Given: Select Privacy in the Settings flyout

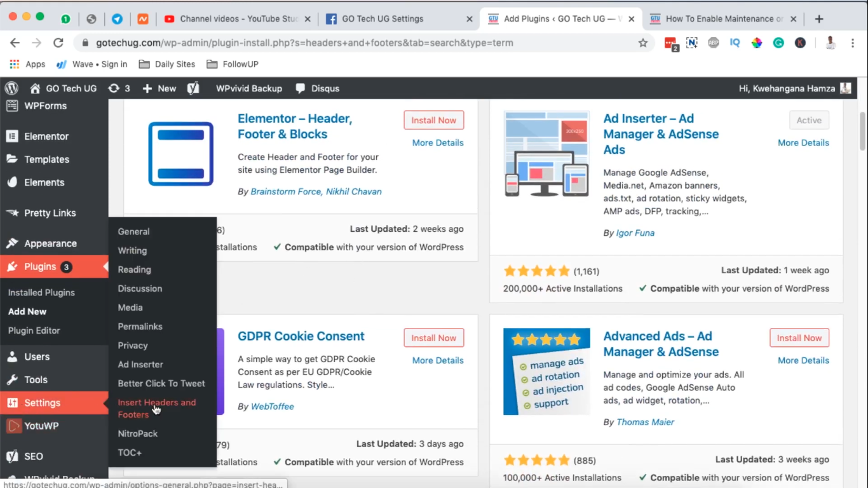Looking at the screenshot, I should tap(133, 346).
